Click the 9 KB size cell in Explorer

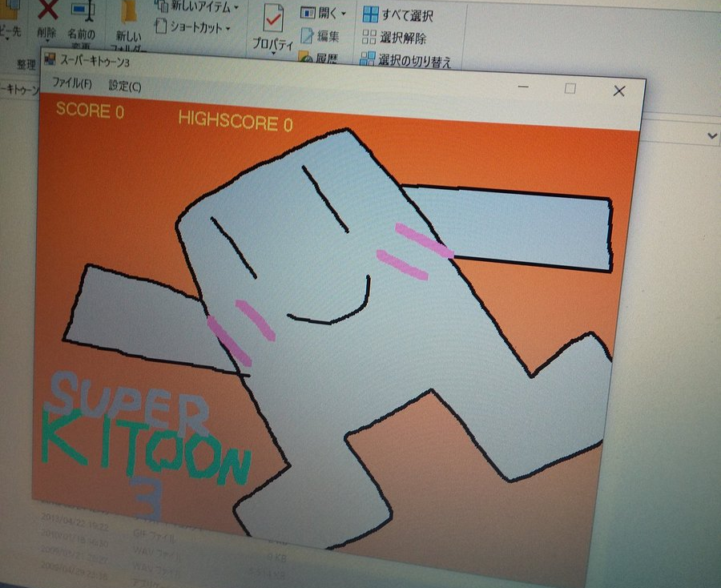click(x=277, y=558)
